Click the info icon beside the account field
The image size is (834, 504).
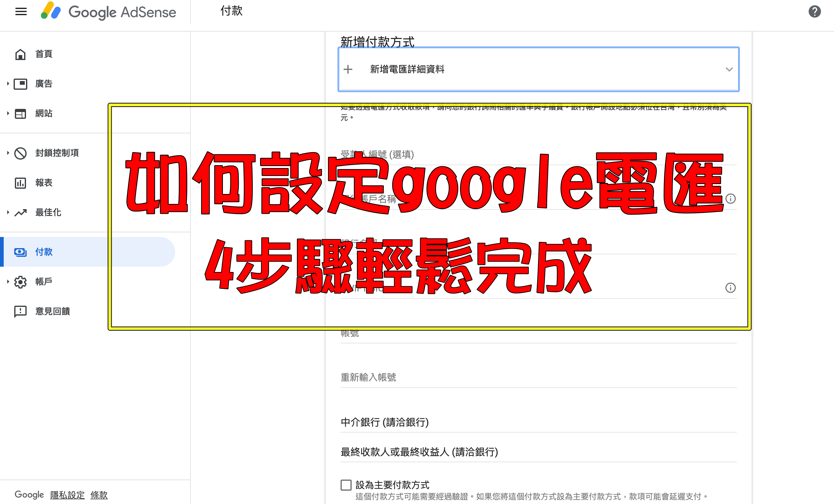tap(731, 199)
